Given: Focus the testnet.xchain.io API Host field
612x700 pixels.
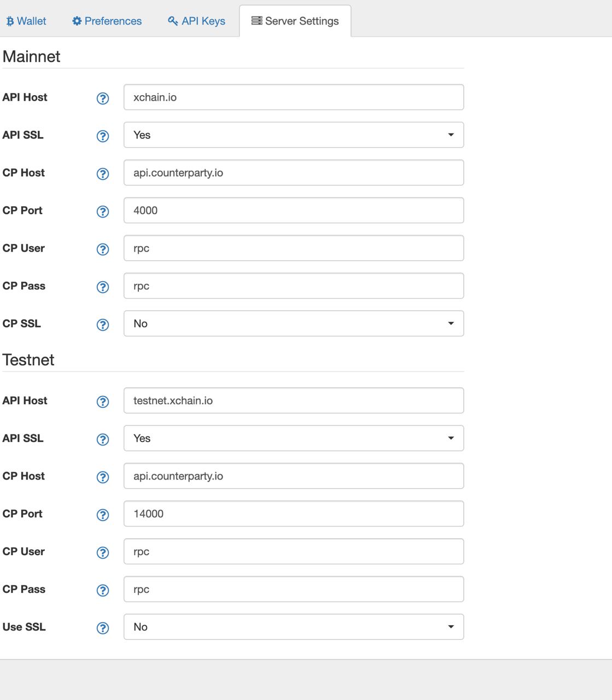Looking at the screenshot, I should 294,401.
